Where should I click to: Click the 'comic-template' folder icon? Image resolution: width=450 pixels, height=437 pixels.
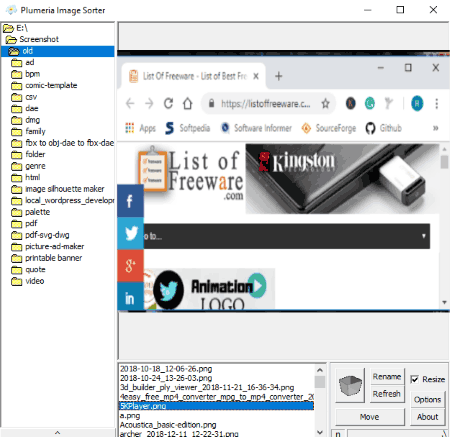(16, 86)
